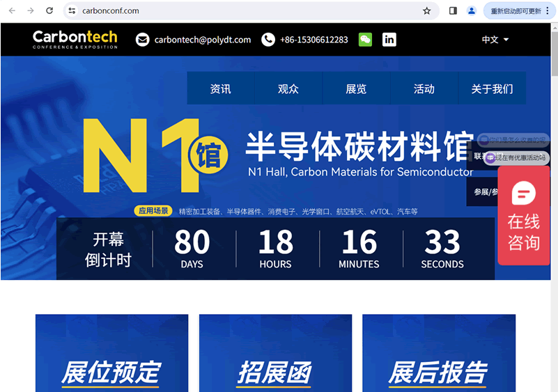This screenshot has width=558, height=392.
Task: Click the phone icon in header
Action: pyautogui.click(x=268, y=40)
